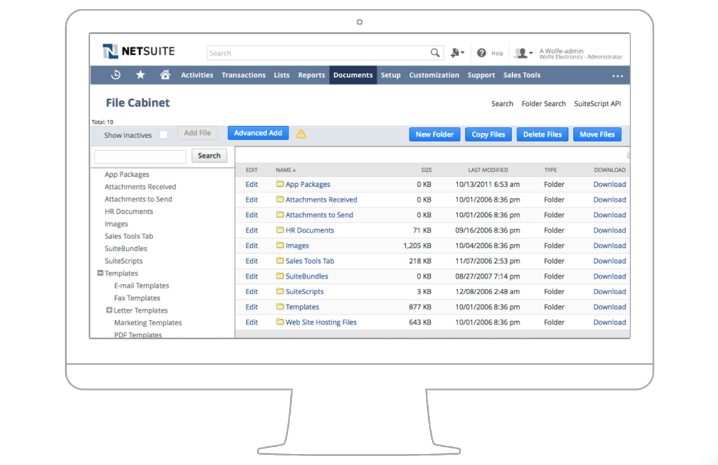Viewport: 718px width, 465px height.
Task: Toggle the Show Inactives checkbox
Action: 163,135
